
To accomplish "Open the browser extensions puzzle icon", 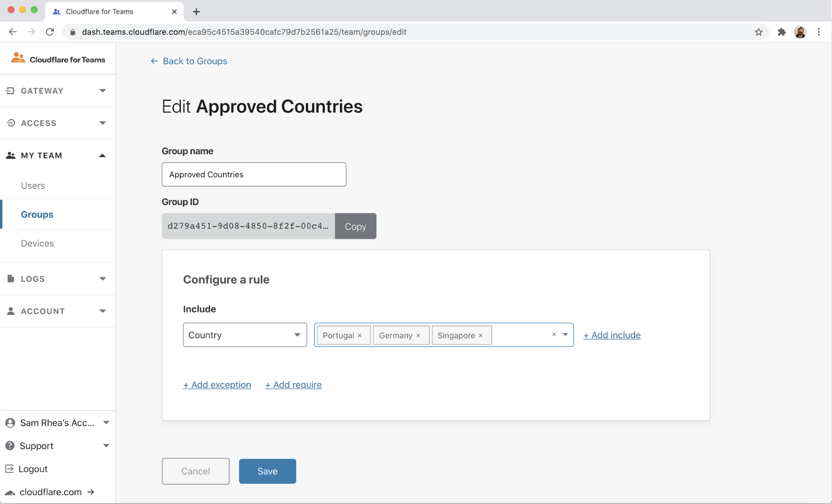I will coord(782,32).
